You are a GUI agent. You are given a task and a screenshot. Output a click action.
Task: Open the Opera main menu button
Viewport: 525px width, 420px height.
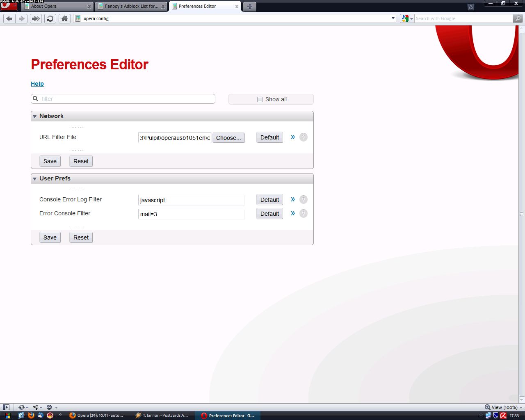9,6
